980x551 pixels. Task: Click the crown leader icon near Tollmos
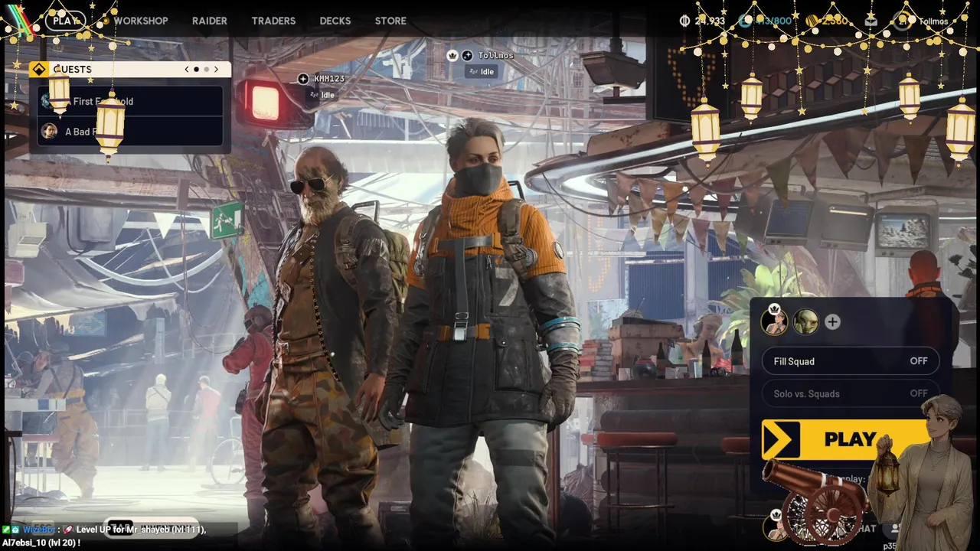(x=452, y=55)
